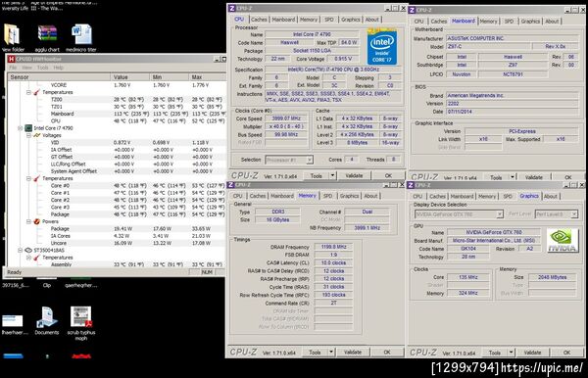Select About tab in CPU-Z Mainboard window

(x=552, y=22)
